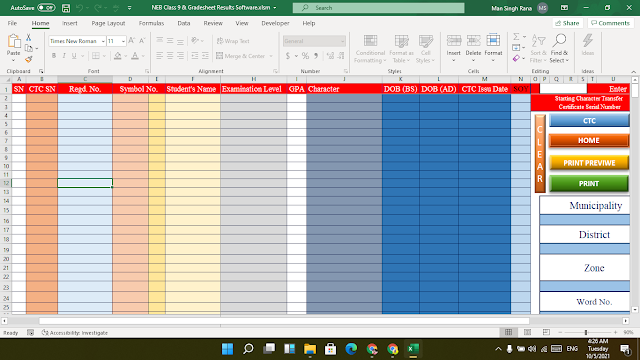Open the Insert ribbon tab
The image size is (640, 360).
click(70, 23)
